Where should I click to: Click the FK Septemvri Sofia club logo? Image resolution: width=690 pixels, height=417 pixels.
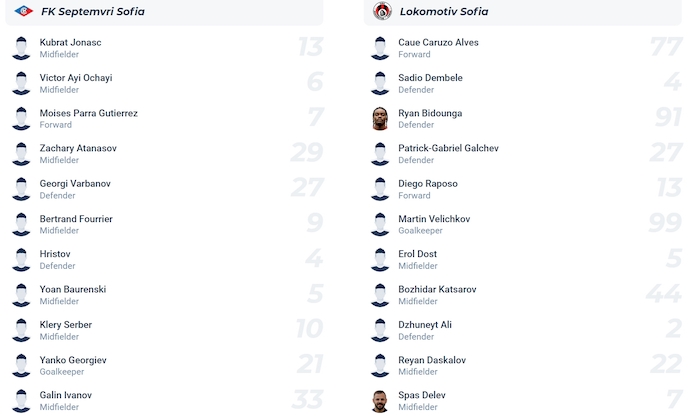tap(24, 11)
